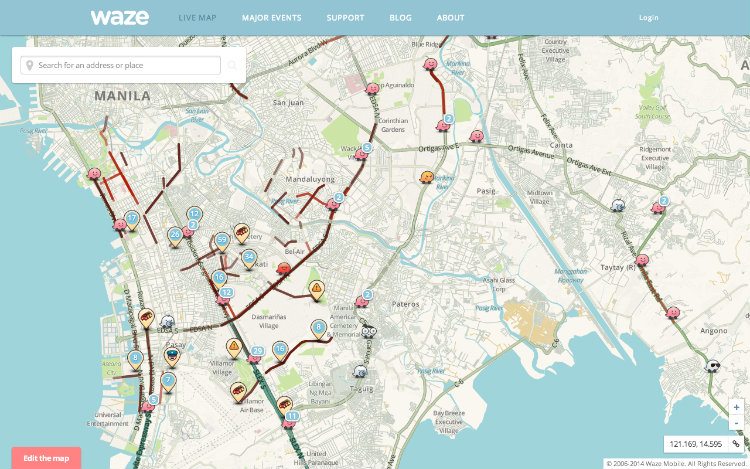Click the sunglasses Wazer near Angono
The width and height of the screenshot is (750, 469).
coord(713,366)
